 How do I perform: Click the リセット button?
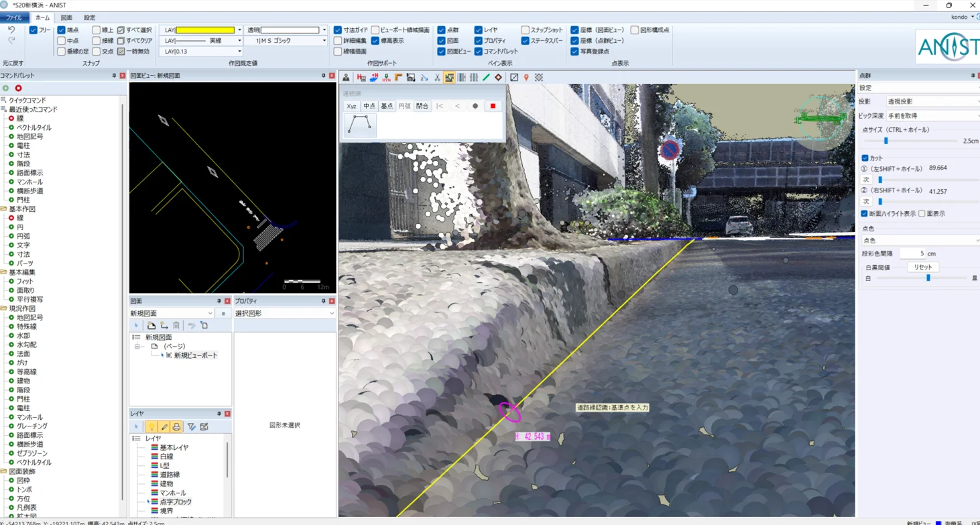pyautogui.click(x=922, y=267)
